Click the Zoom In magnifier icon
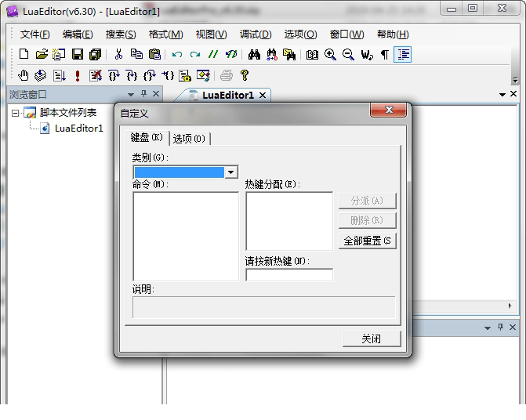This screenshot has width=526, height=420. pos(330,54)
